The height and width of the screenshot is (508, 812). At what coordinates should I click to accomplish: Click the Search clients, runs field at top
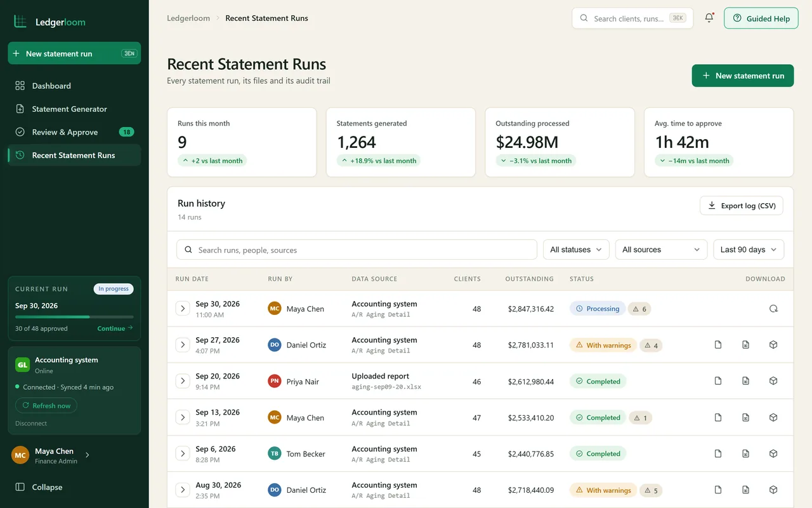tap(632, 18)
